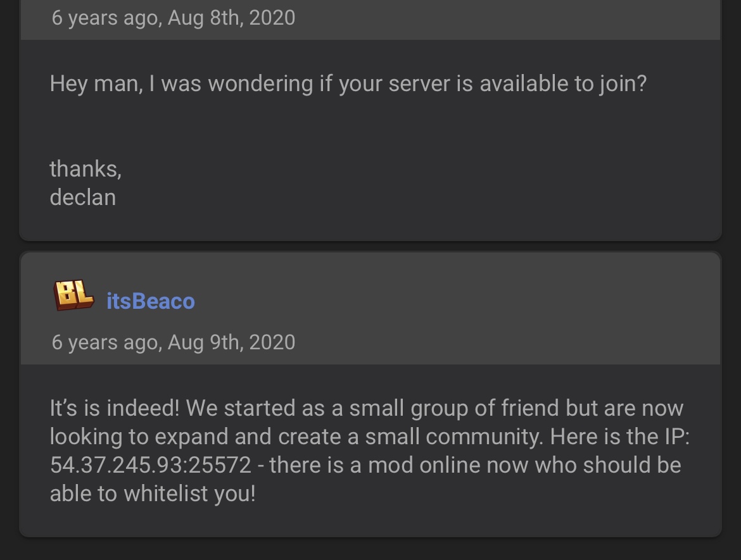Click the server IP address 54.37.245.93:25572
This screenshot has height=560, width=741.
tap(150, 465)
